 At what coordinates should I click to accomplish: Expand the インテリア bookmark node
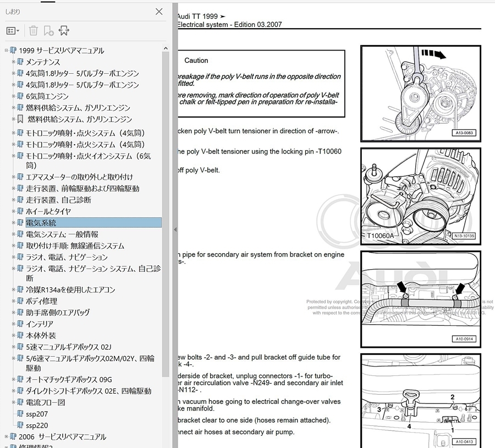[13, 324]
